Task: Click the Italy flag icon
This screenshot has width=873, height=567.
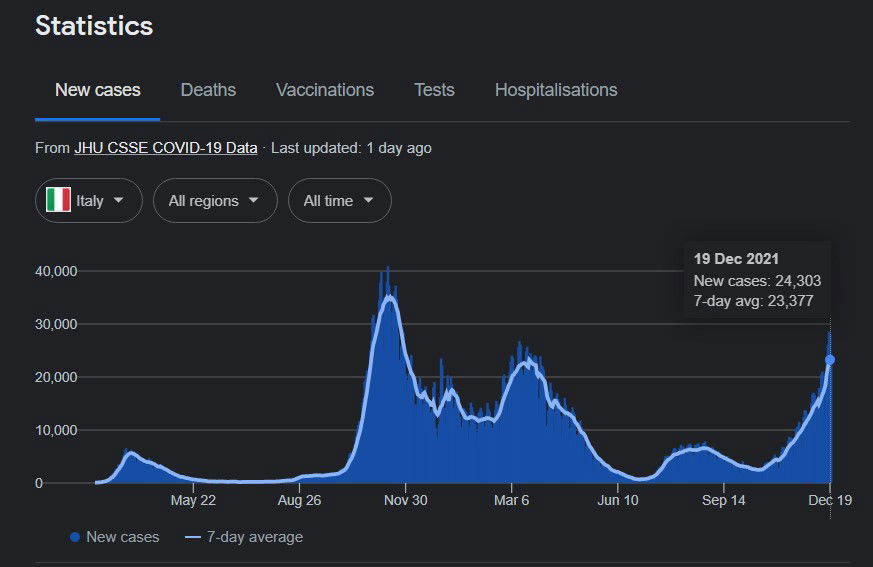Action: 58,201
